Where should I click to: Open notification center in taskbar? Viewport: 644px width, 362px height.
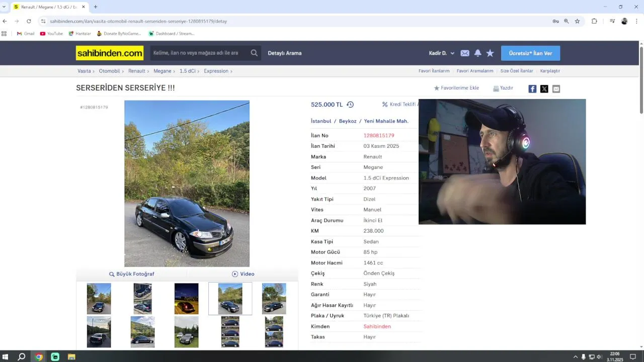coord(633,357)
